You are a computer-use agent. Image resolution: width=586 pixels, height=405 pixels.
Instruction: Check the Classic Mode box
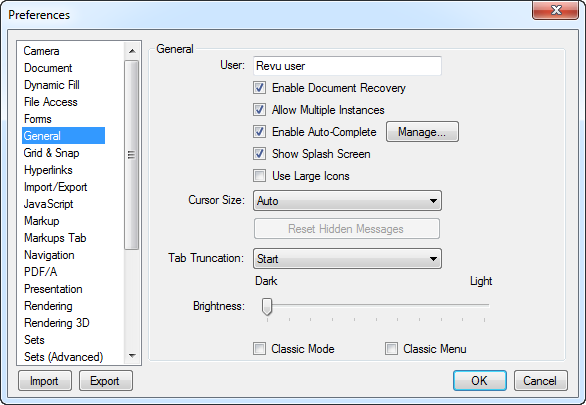tap(259, 349)
